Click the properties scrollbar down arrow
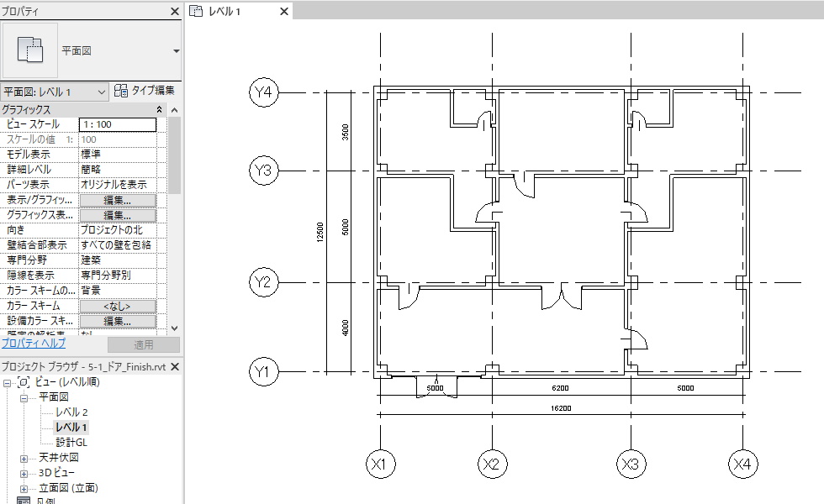 [175, 328]
